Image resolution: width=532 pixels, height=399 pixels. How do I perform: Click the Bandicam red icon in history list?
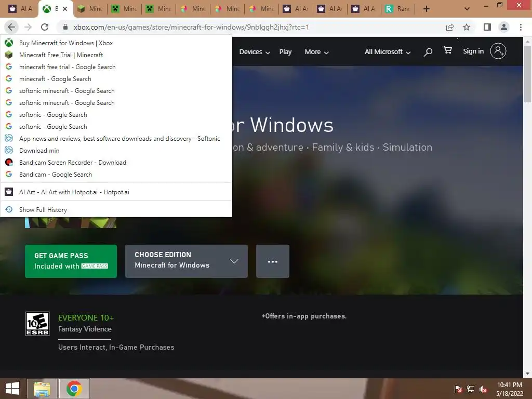(x=9, y=163)
